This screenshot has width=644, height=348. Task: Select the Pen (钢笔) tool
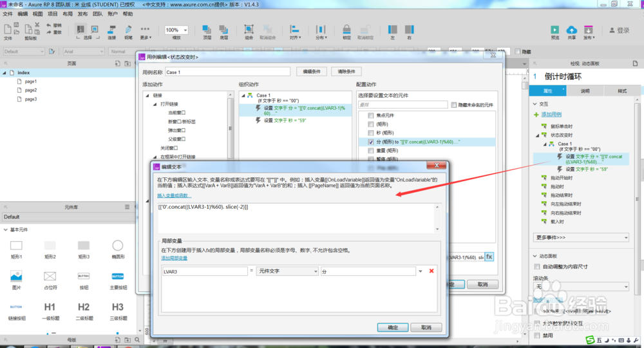(x=129, y=30)
